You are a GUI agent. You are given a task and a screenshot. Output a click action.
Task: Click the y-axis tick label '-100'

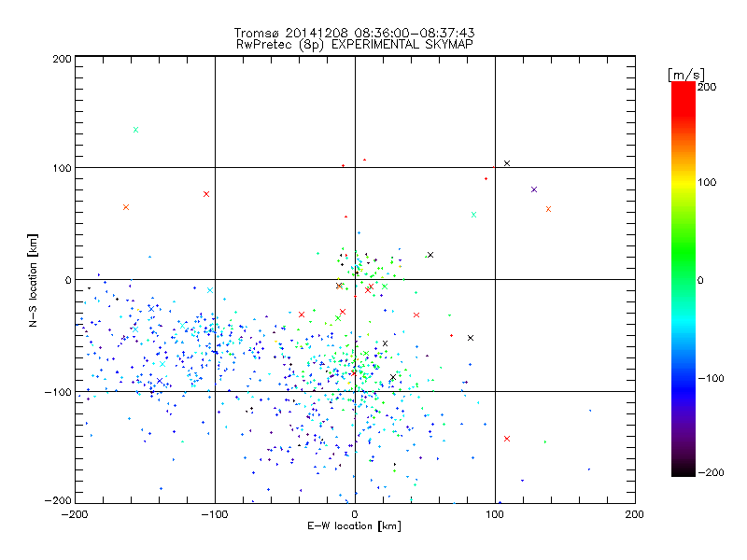point(58,392)
